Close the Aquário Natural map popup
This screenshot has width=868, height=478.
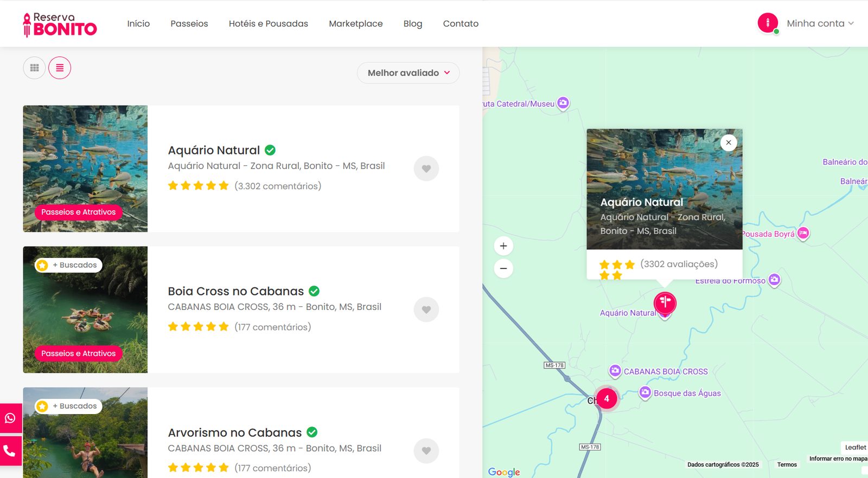point(729,143)
